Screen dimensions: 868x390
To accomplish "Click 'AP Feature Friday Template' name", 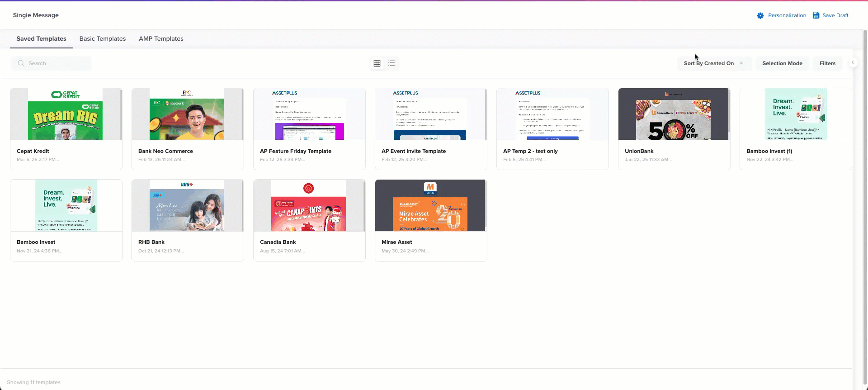I will point(296,151).
